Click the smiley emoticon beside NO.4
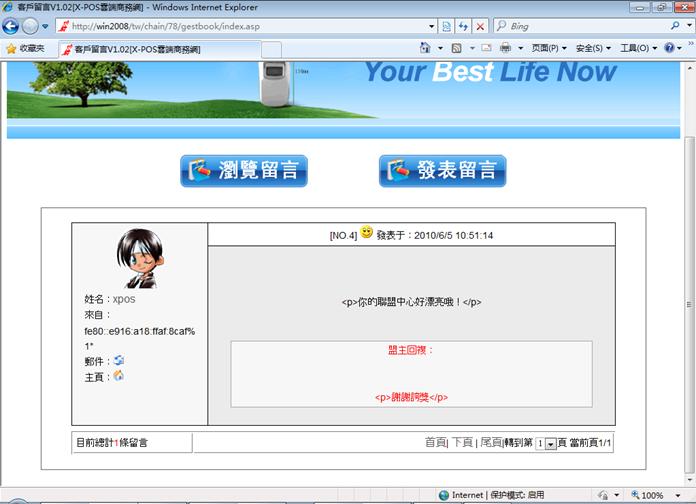This screenshot has height=504, width=696. pyautogui.click(x=366, y=234)
